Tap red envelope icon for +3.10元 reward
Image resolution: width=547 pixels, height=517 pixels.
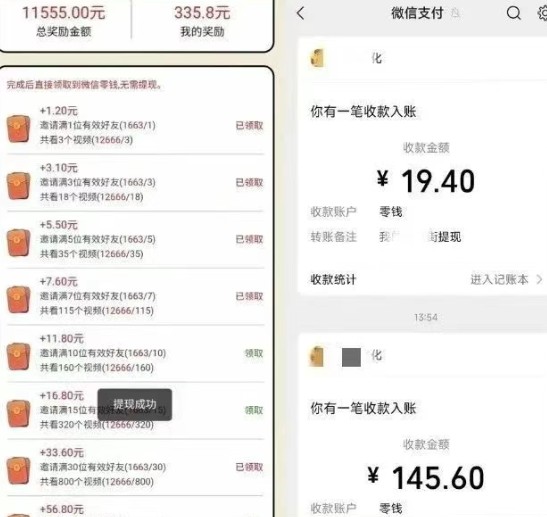(18, 186)
